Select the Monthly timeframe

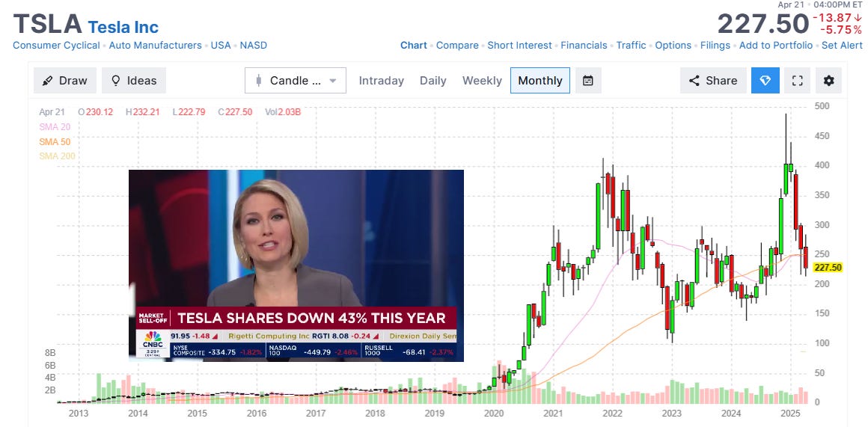coord(540,81)
